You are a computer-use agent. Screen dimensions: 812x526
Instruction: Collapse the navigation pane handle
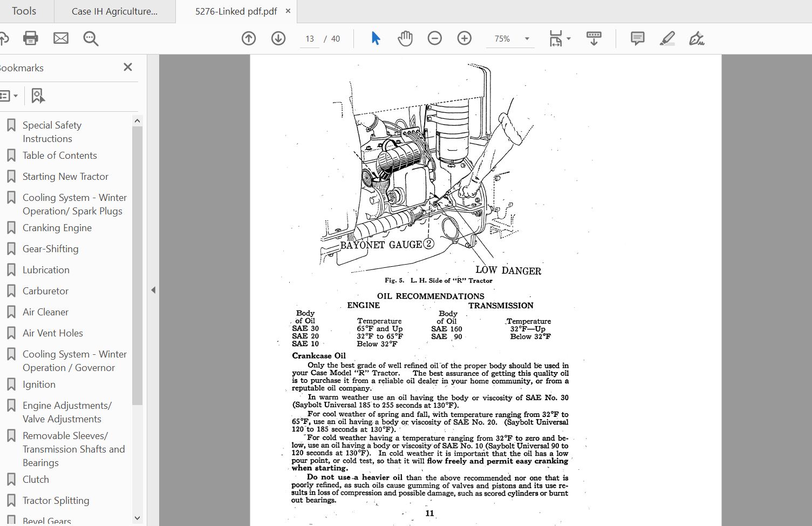[153, 290]
